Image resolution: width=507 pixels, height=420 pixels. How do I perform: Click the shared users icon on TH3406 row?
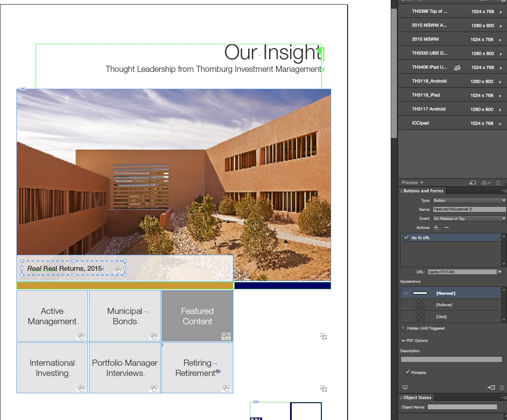[x=457, y=67]
